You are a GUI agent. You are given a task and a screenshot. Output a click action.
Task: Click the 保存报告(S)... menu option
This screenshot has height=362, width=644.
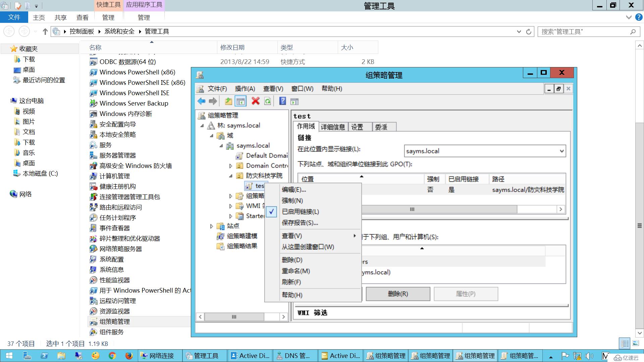point(300,223)
